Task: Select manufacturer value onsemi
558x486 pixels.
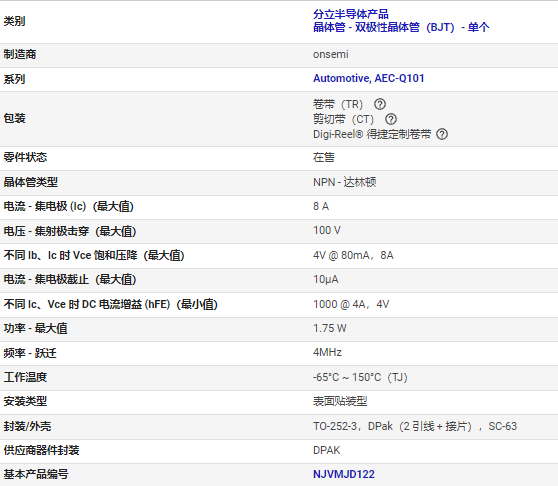Action: click(331, 54)
